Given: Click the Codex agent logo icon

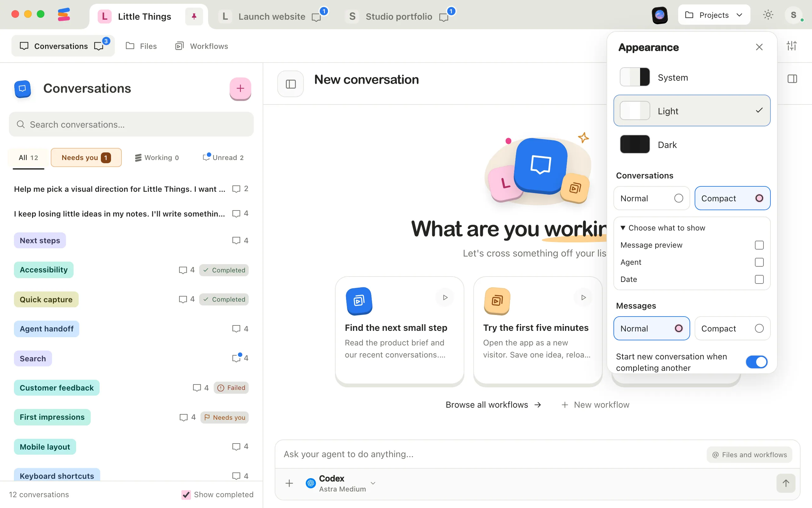Looking at the screenshot, I should [x=311, y=483].
